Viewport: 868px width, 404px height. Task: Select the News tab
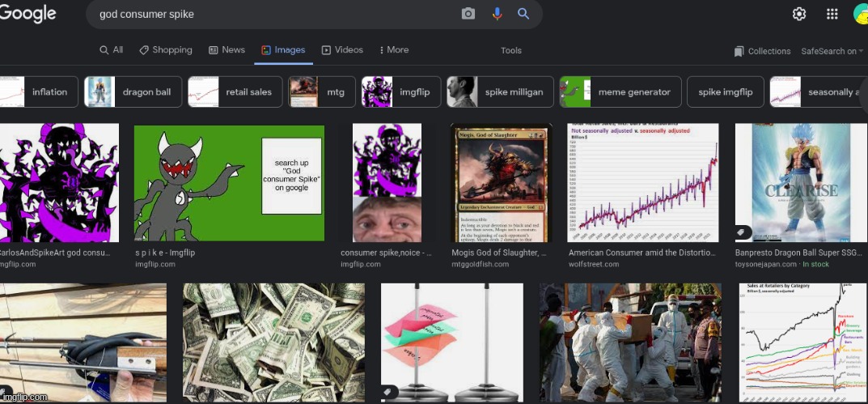point(227,50)
